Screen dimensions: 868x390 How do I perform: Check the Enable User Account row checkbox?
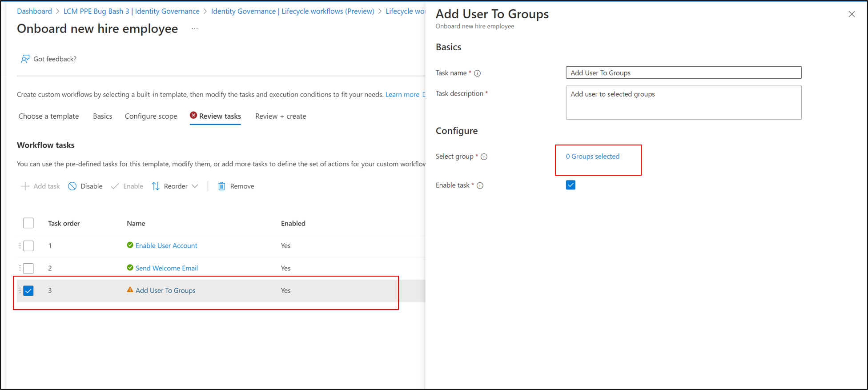coord(28,245)
